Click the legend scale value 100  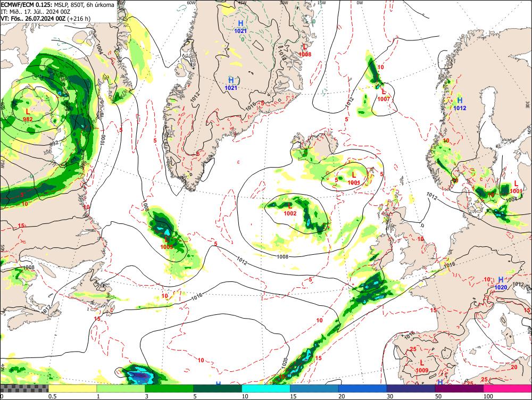point(488,396)
